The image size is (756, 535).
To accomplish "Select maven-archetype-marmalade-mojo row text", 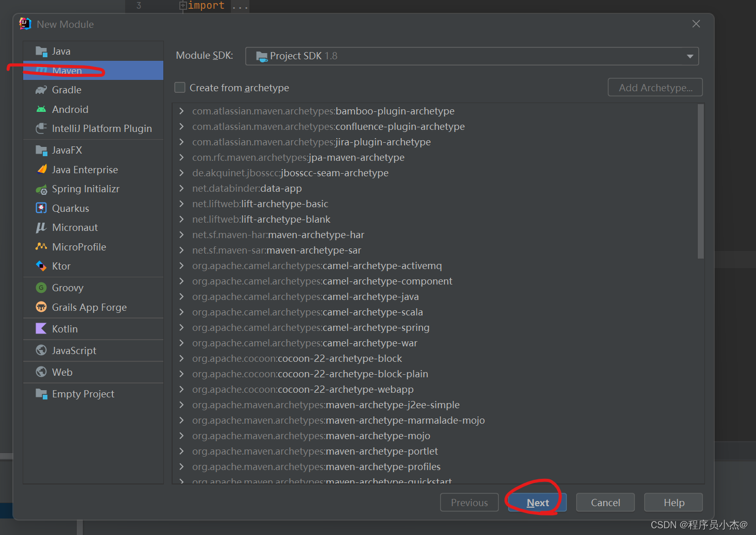I will [339, 420].
